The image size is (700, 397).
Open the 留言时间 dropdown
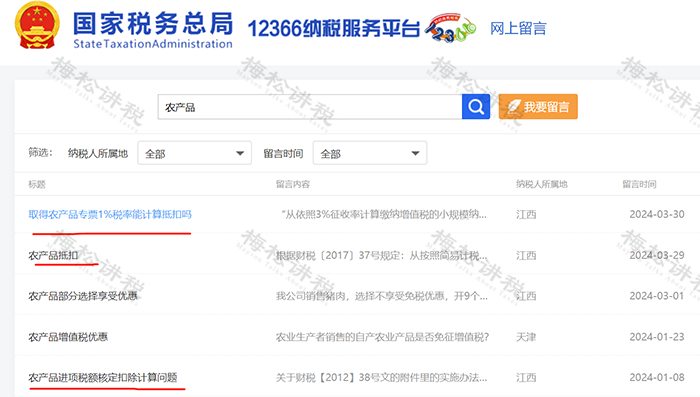point(370,153)
